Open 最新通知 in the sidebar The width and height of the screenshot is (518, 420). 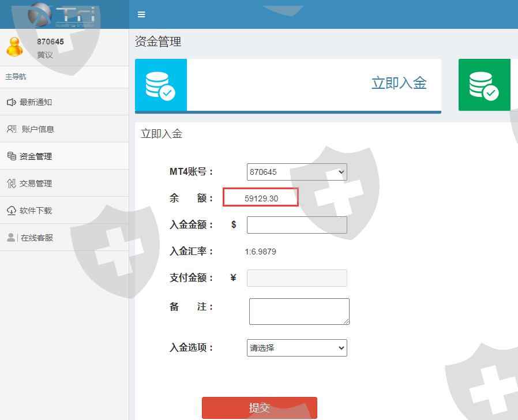(x=36, y=102)
